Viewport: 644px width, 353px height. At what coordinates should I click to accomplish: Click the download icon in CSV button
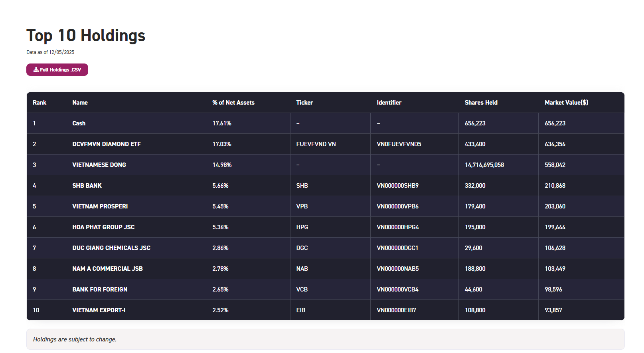tap(36, 69)
